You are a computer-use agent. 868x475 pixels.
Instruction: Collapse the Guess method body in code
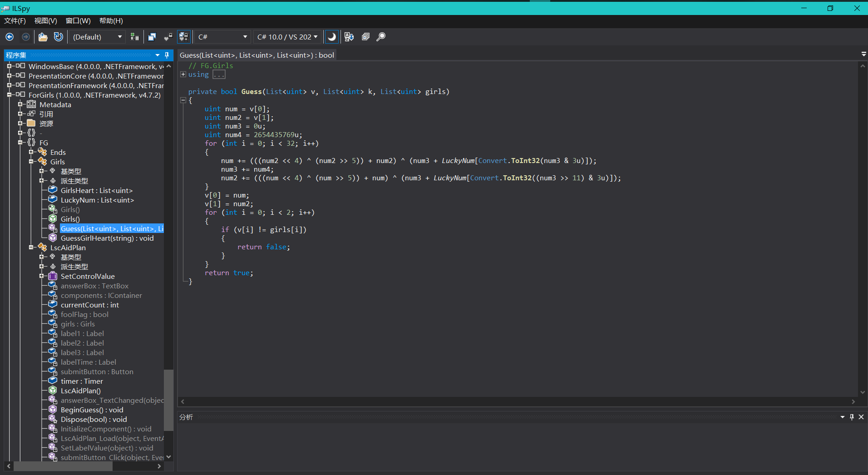click(x=183, y=100)
